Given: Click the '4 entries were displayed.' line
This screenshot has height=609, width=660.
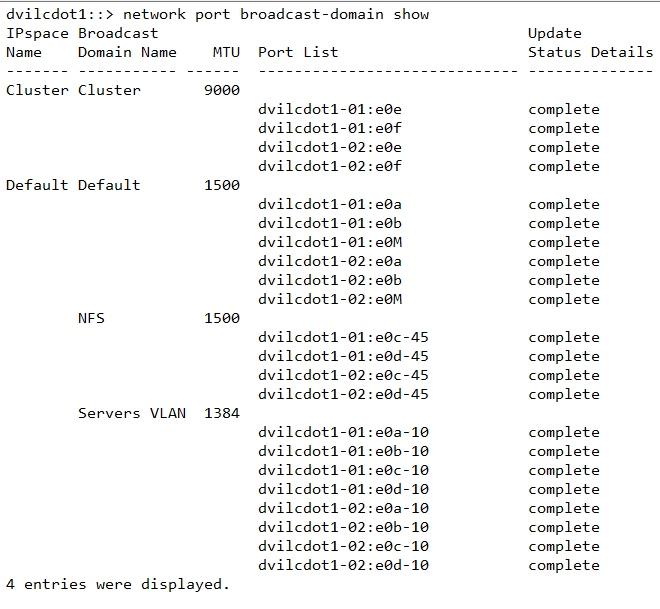Looking at the screenshot, I should click(118, 584).
